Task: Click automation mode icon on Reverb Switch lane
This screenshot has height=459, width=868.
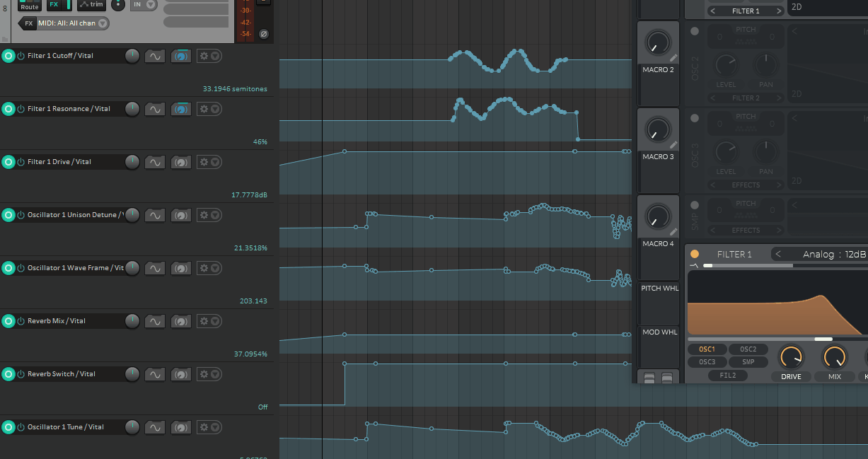Action: 180,374
